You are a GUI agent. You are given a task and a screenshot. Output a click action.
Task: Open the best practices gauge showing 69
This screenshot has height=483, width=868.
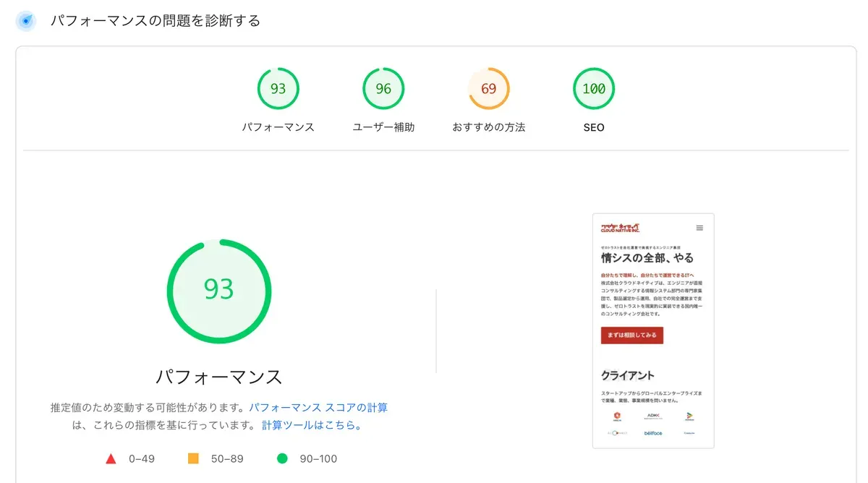point(489,89)
